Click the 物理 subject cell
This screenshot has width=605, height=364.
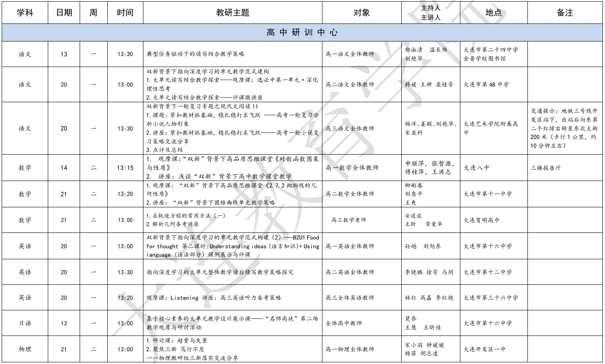(25, 349)
